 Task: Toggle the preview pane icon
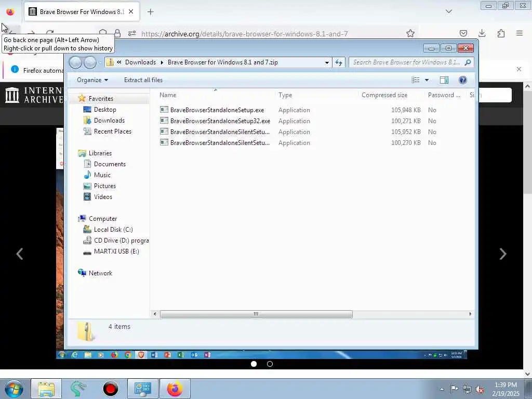point(444,80)
